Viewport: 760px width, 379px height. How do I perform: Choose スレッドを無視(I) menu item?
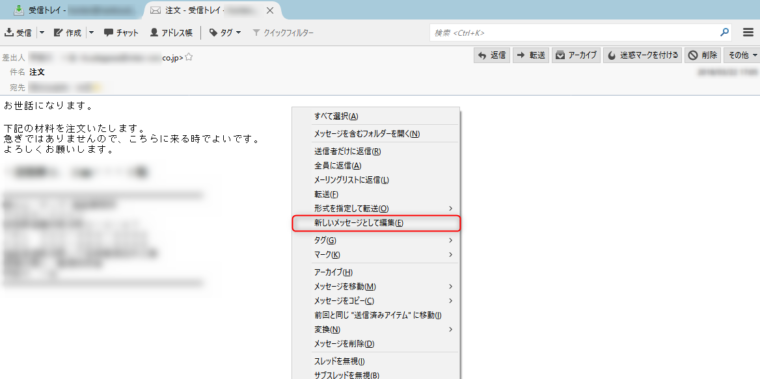coord(376,362)
